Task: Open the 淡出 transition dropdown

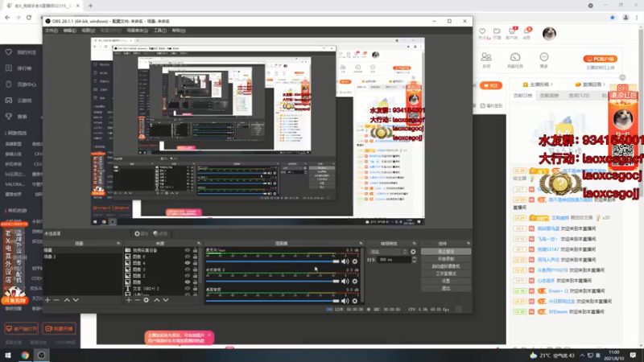Action: [388, 252]
